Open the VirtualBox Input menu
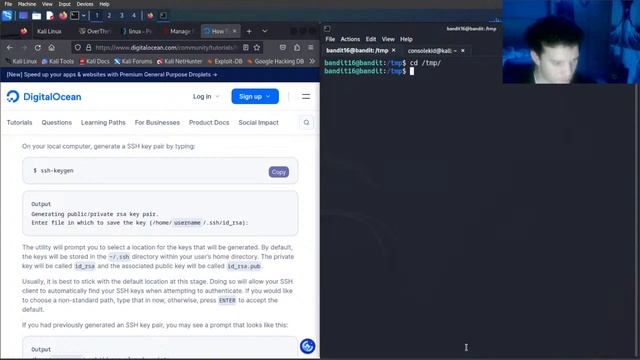640x360 pixels. [64, 4]
